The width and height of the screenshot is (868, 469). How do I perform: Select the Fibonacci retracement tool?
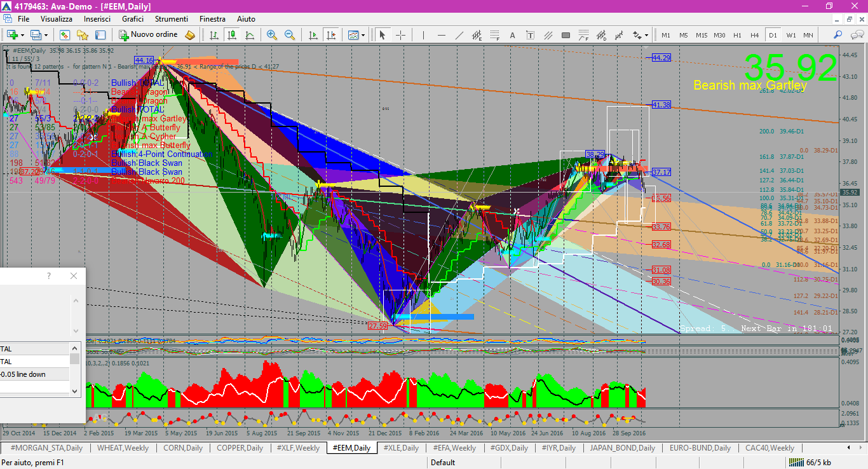[x=494, y=35]
